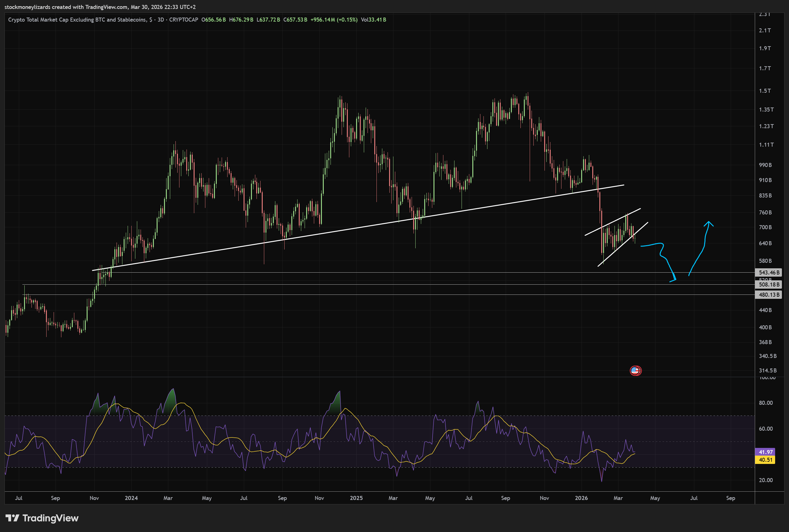This screenshot has height=532, width=789.
Task: Click the TradingView logo at bottom left
Action: (x=42, y=518)
